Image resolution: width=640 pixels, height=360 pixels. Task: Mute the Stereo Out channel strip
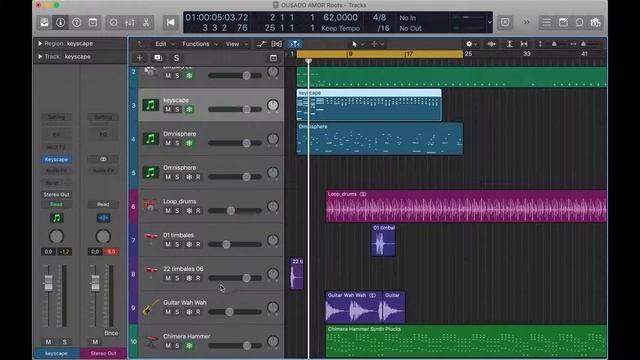point(95,342)
